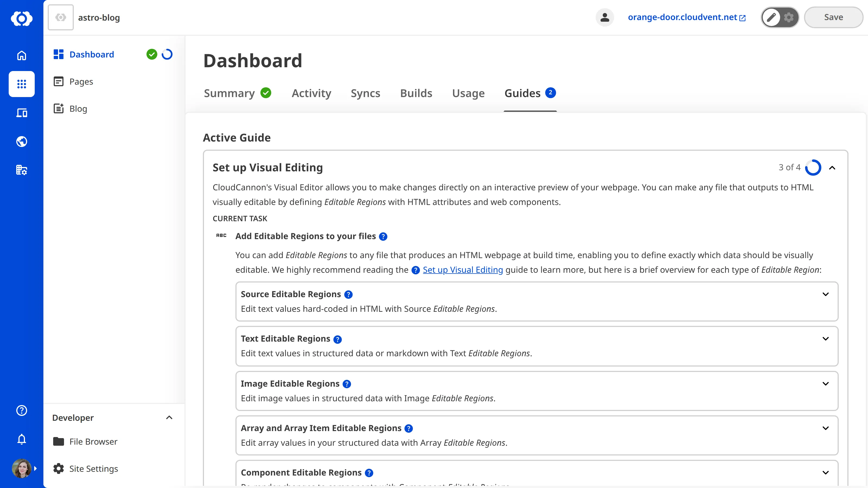Click help icon beside Image Editable Regions

tap(347, 384)
